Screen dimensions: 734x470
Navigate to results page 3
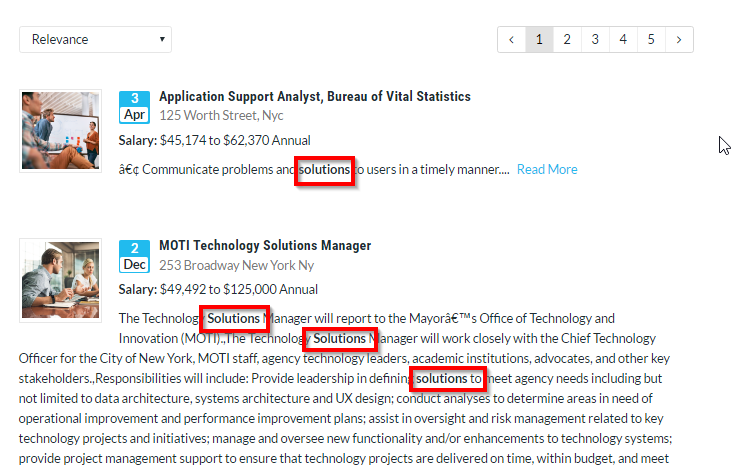point(595,40)
